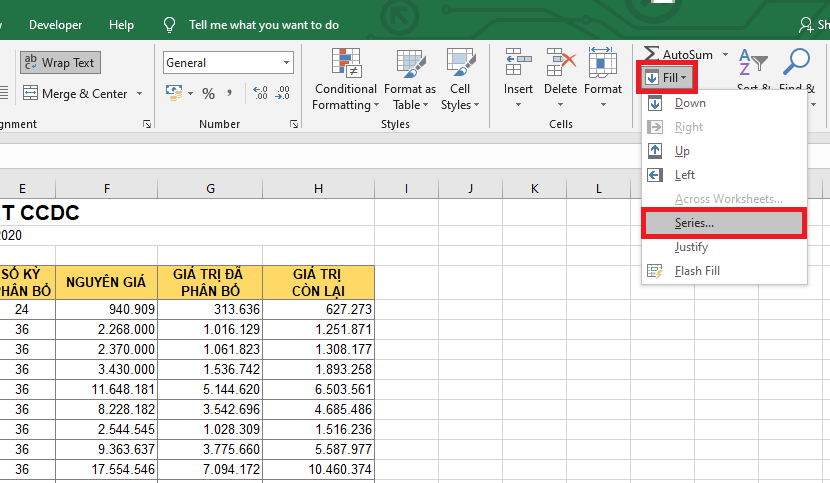Click the Find & Select magnifier icon
The image size is (830, 483).
point(797,63)
